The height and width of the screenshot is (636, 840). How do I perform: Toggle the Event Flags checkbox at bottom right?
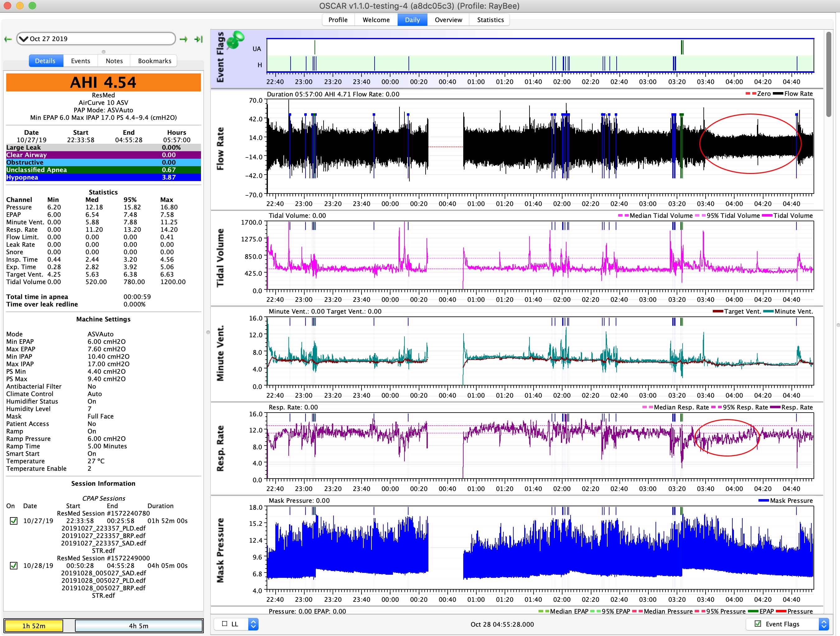pos(758,624)
